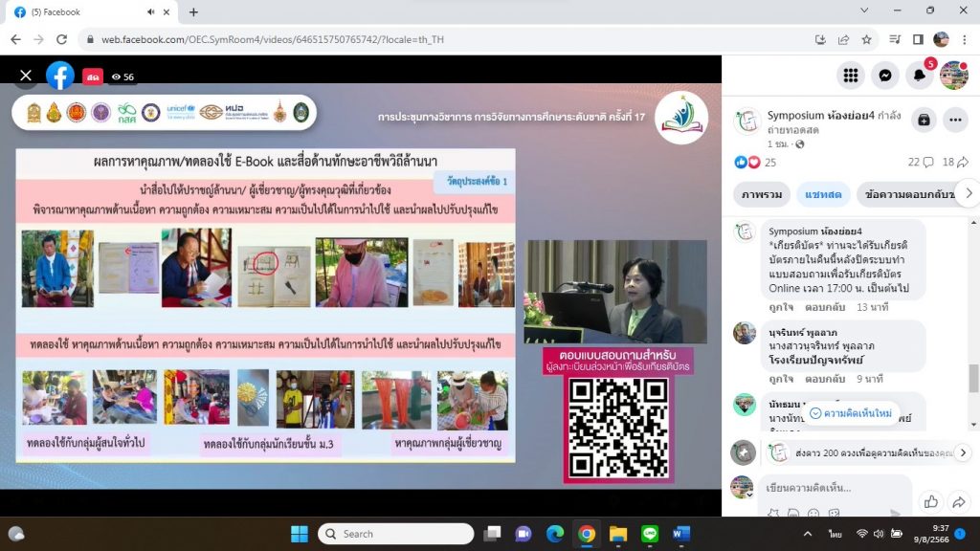Open the stars icon beside ส่งดาว banner
980x551 pixels.
coord(743,452)
